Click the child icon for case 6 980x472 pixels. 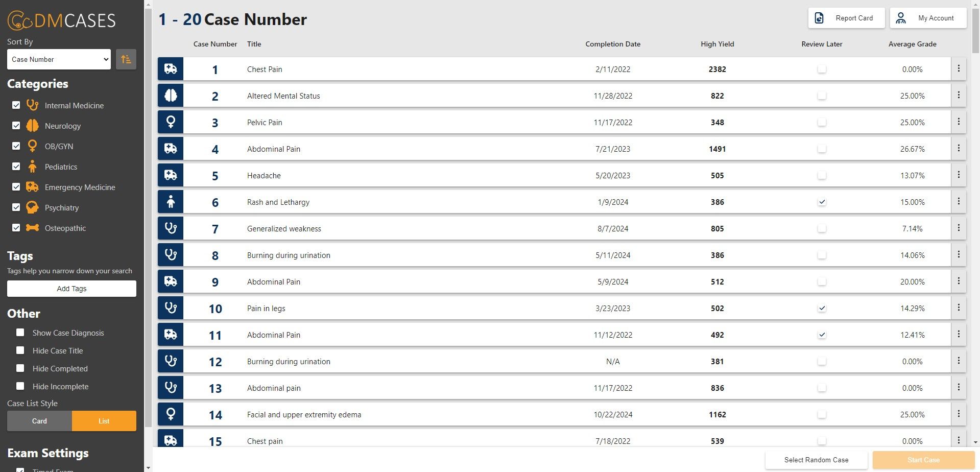point(171,202)
